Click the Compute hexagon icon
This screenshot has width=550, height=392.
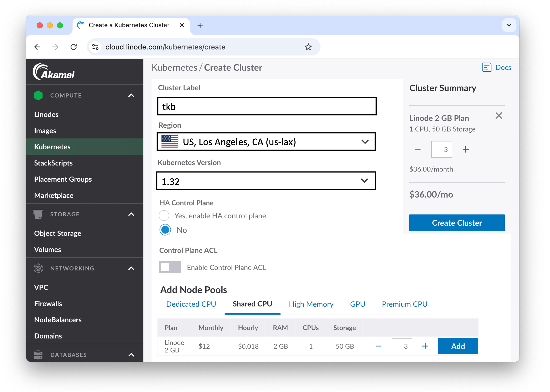(x=38, y=95)
